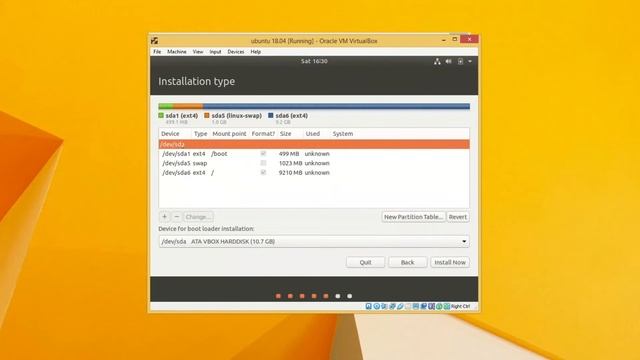This screenshot has width=640, height=360.
Task: Select the /dev/sda1 ext4 /boot row
Action: coord(314,153)
